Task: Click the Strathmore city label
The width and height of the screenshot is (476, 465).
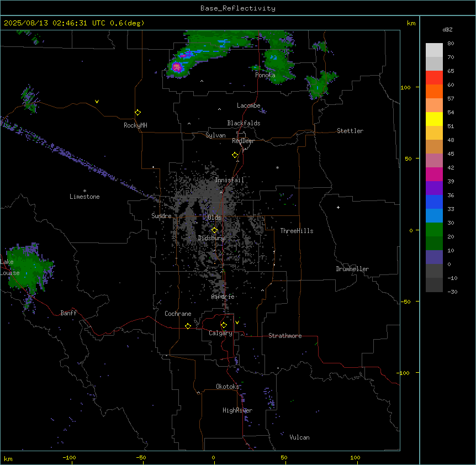Action: pos(285,336)
